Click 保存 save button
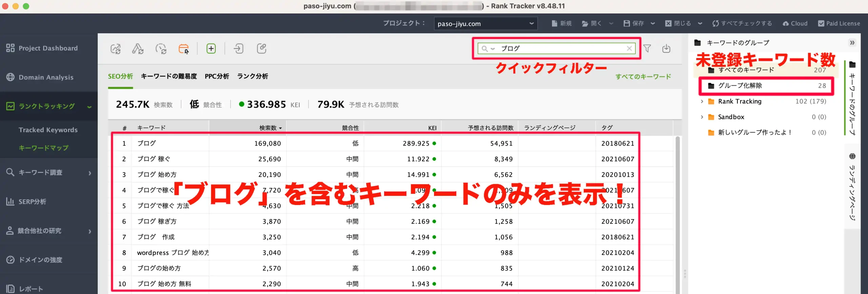 click(634, 23)
